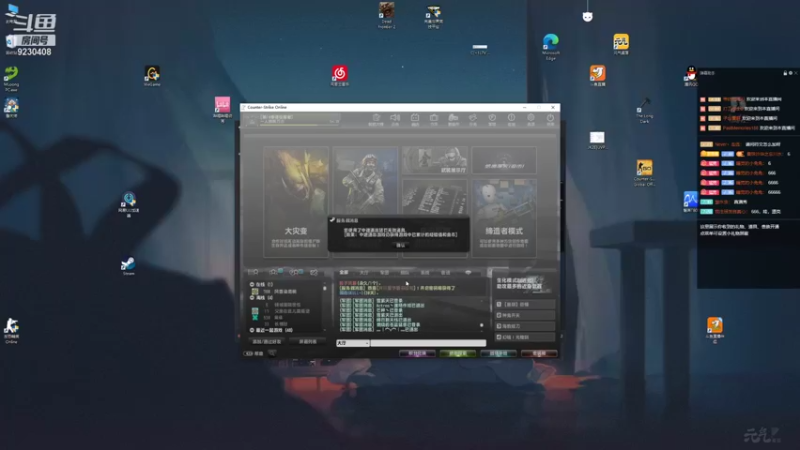Image resolution: width=800 pixels, height=450 pixels.
Task: Expand the 最近一起游戏 group
Action: pyautogui.click(x=252, y=330)
